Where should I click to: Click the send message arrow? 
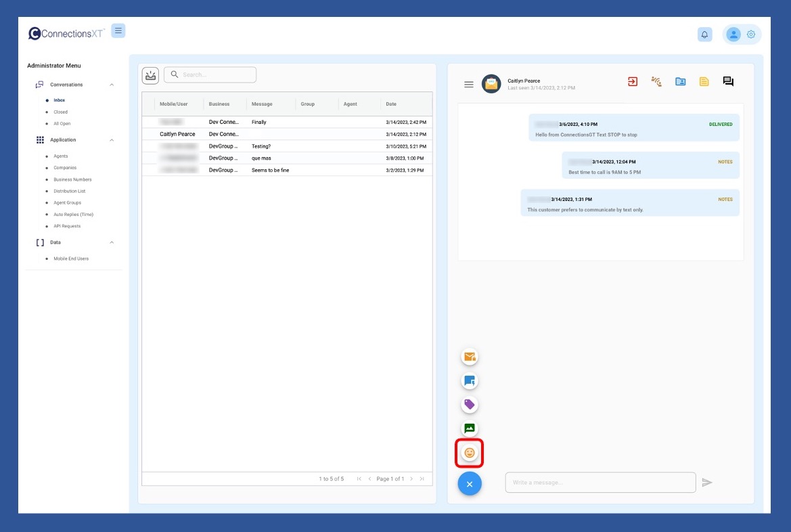(x=707, y=483)
